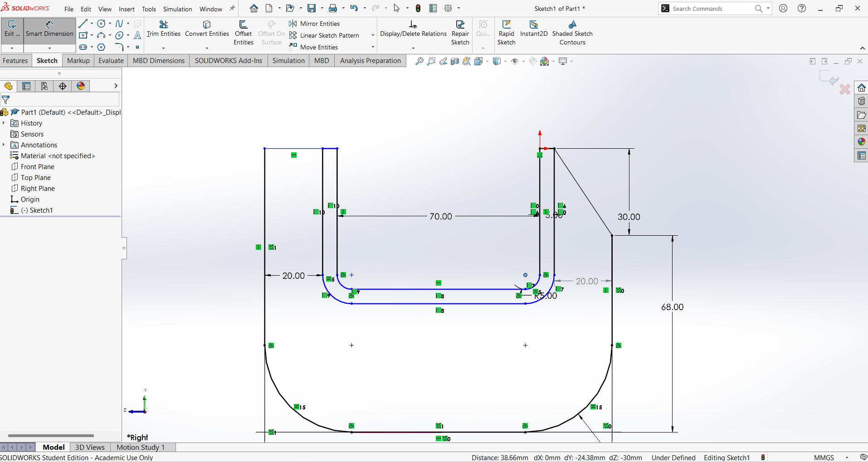
Task: Click Convert Entities tool
Action: (207, 29)
